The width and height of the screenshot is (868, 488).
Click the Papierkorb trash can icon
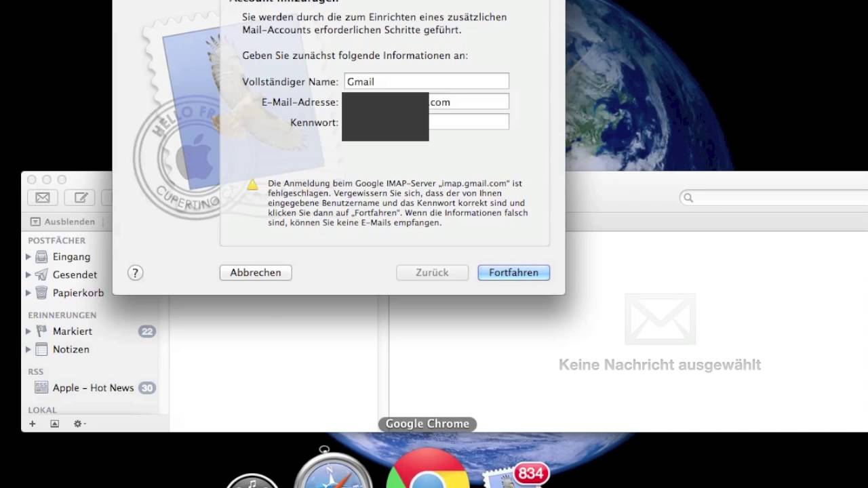[x=42, y=293]
